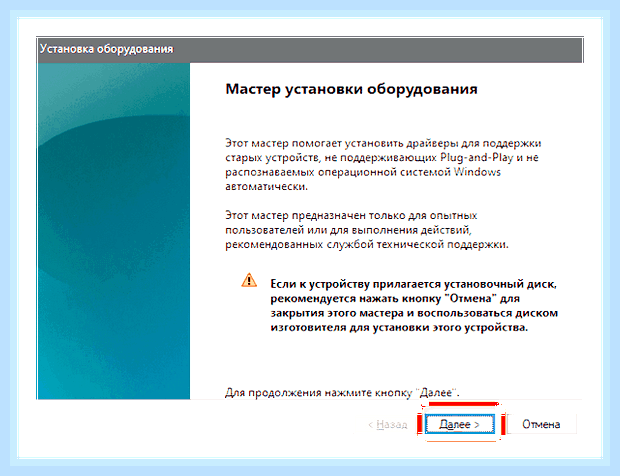620x476 pixels.
Task: Click the text line ending with Plug-and-Play и не
Action: 382,158
